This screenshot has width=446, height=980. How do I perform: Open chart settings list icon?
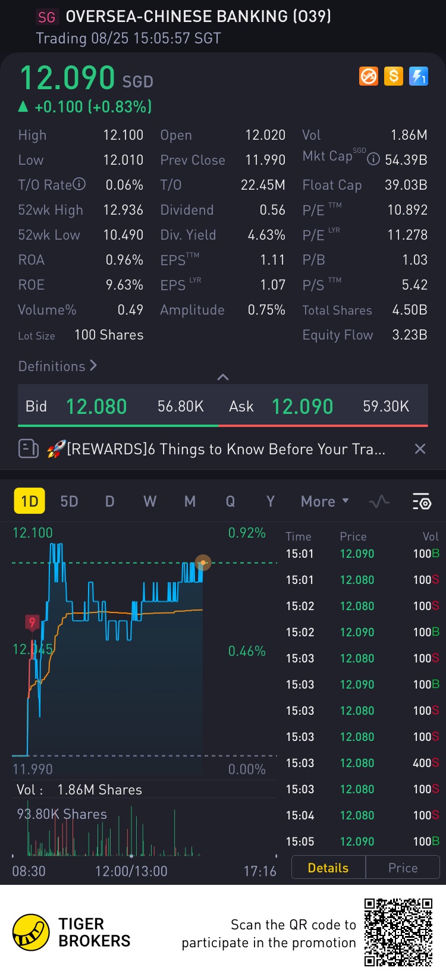coord(422,501)
